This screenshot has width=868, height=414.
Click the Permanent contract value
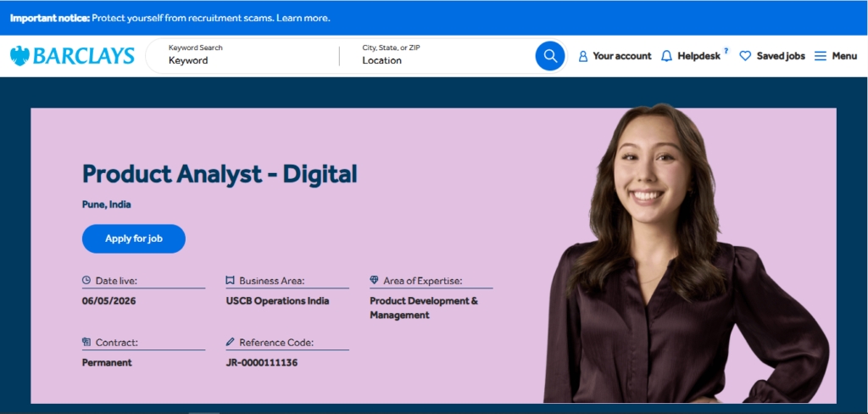pos(107,362)
